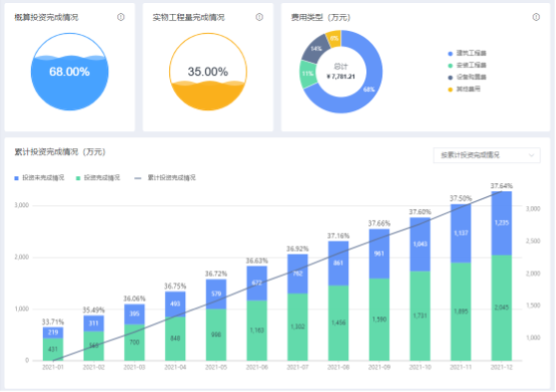Click blue 1,043 segment of 2021-10 bar
The width and height of the screenshot is (556, 392).
[420, 244]
